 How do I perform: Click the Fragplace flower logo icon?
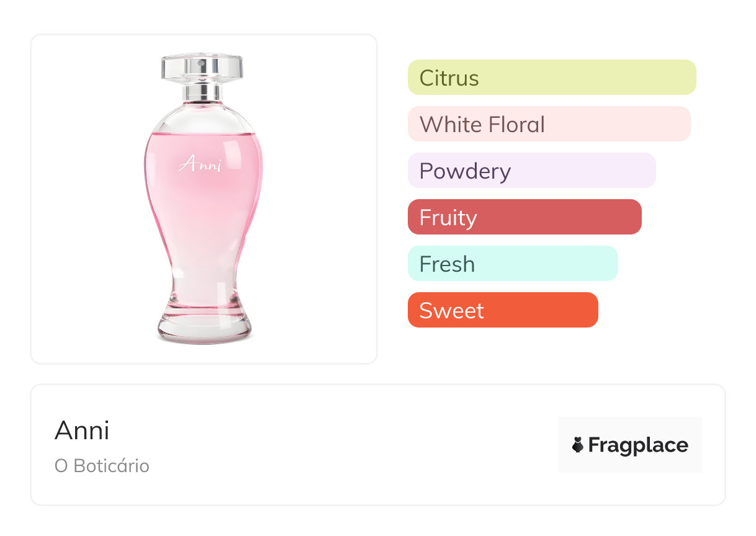578,445
